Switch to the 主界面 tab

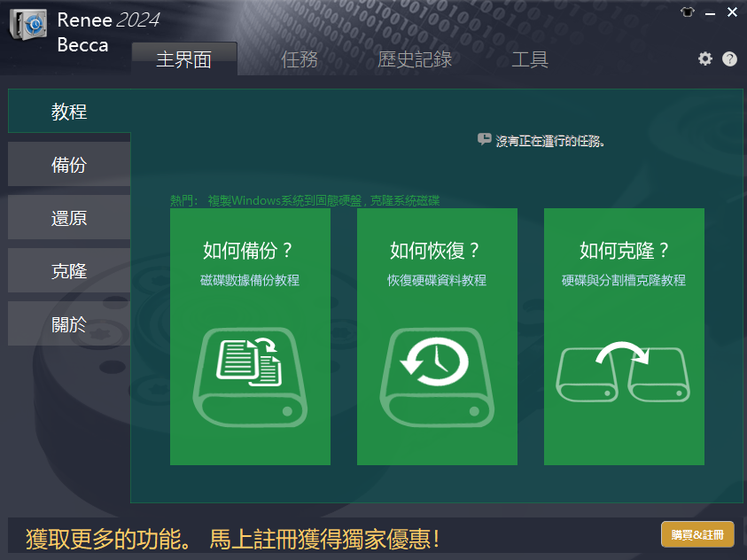click(x=184, y=59)
